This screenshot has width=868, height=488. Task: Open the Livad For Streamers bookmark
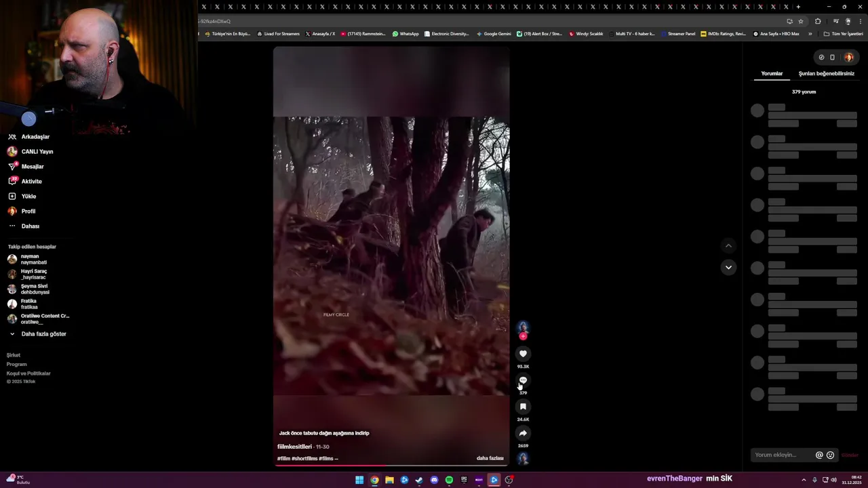click(278, 34)
